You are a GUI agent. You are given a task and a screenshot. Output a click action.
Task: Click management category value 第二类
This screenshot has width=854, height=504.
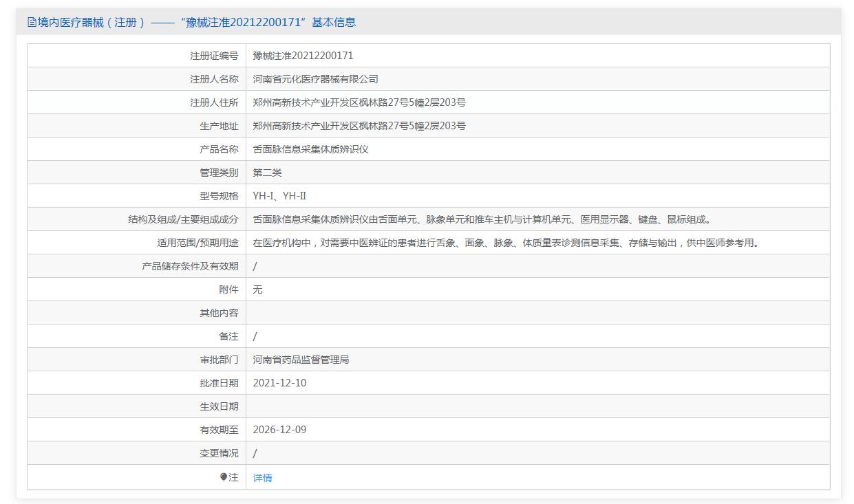click(267, 173)
